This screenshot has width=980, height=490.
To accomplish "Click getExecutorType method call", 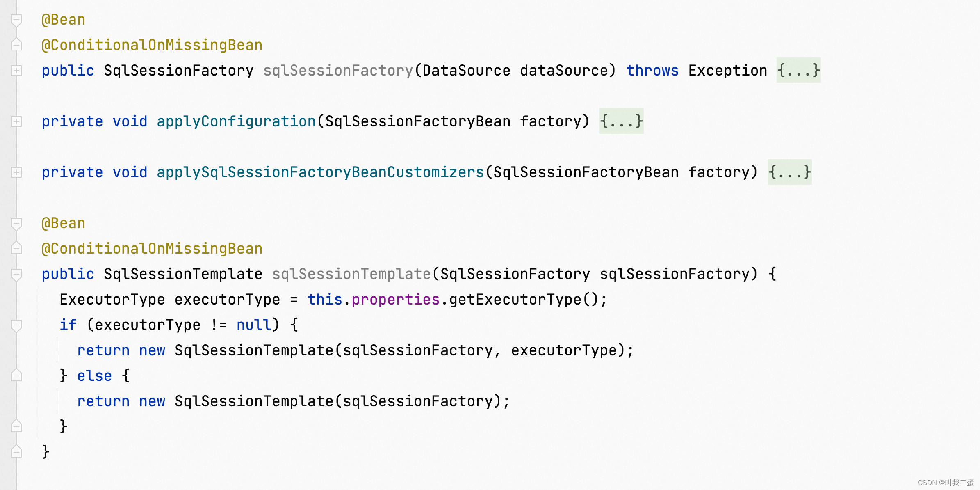I will point(515,300).
